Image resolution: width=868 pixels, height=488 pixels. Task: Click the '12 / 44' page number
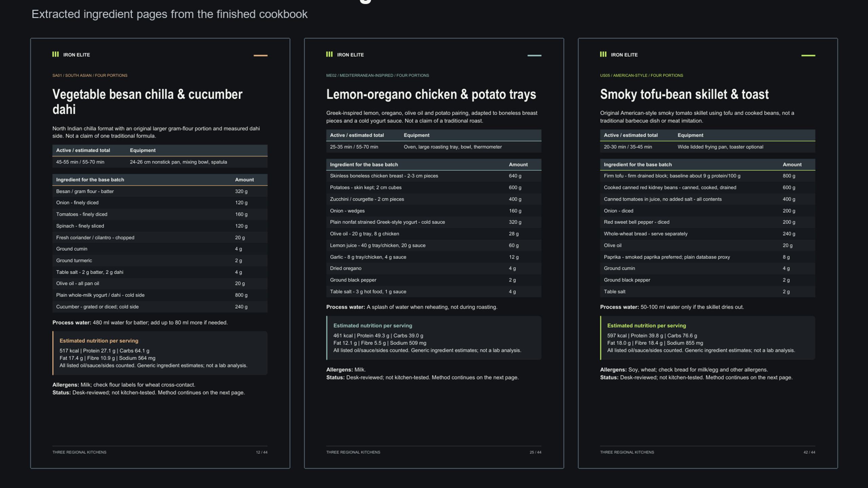[x=262, y=452]
